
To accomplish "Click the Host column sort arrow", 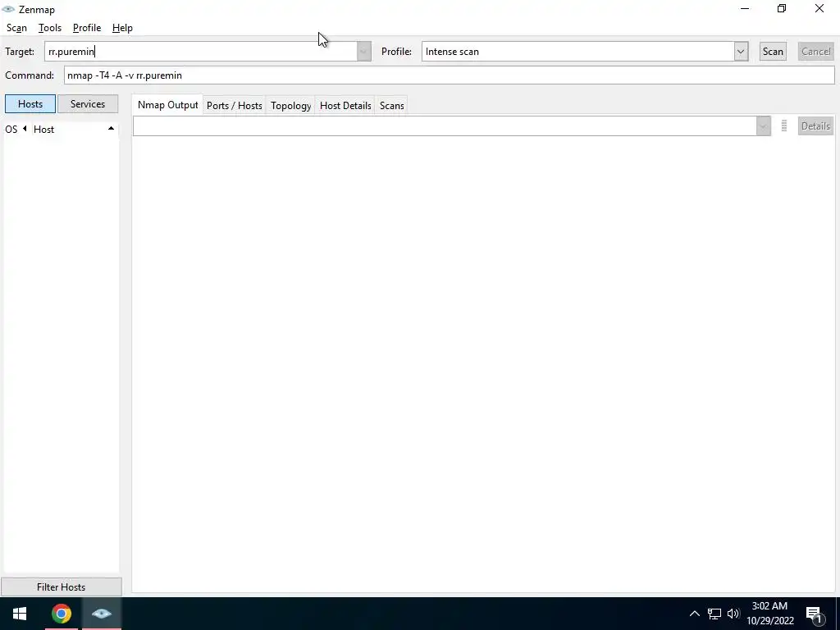I will (111, 129).
